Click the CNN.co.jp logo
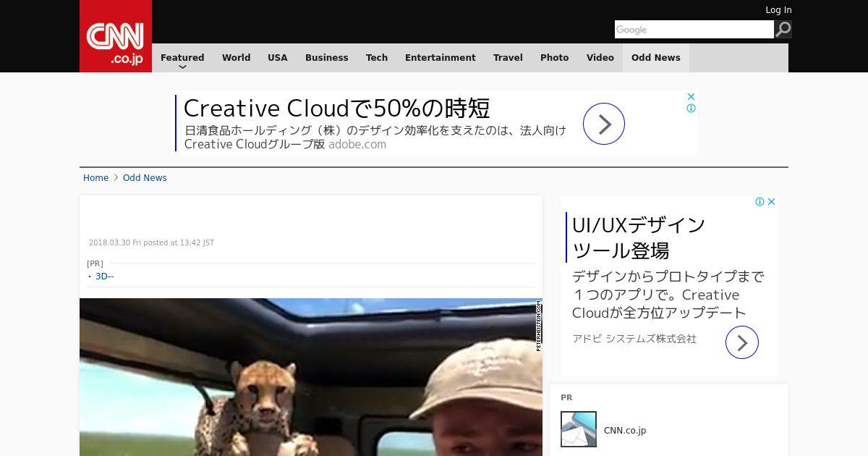 click(x=116, y=36)
